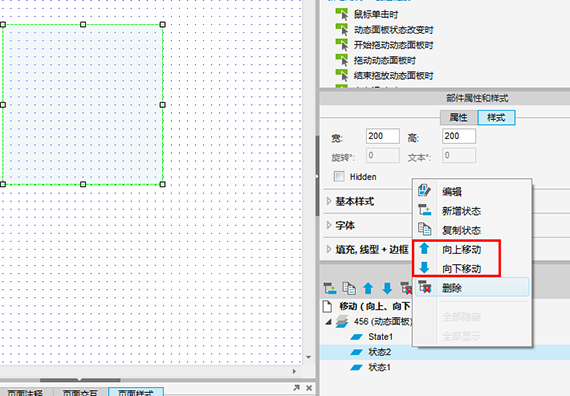Click the duplicate state icon in panel toolbar
570x396 pixels.
(x=349, y=288)
